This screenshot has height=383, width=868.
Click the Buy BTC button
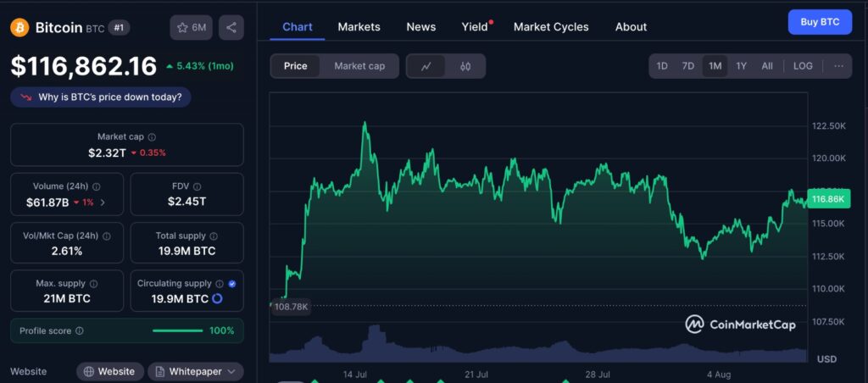tap(820, 22)
